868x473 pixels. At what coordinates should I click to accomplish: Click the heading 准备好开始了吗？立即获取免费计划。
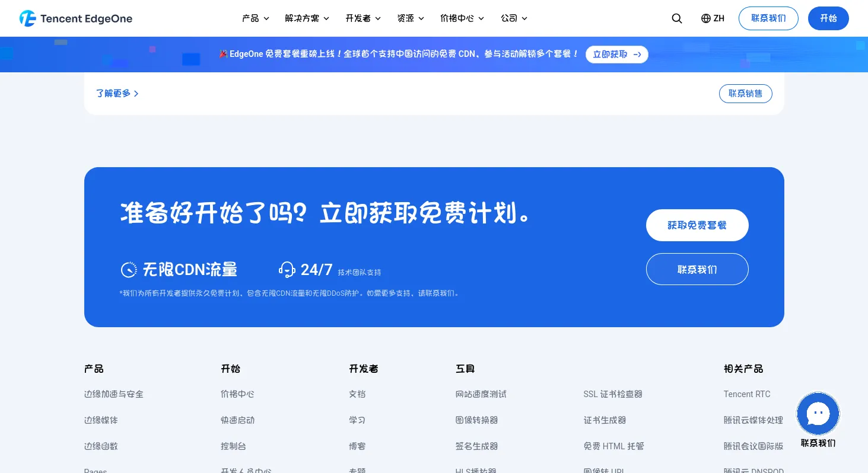[325, 214]
